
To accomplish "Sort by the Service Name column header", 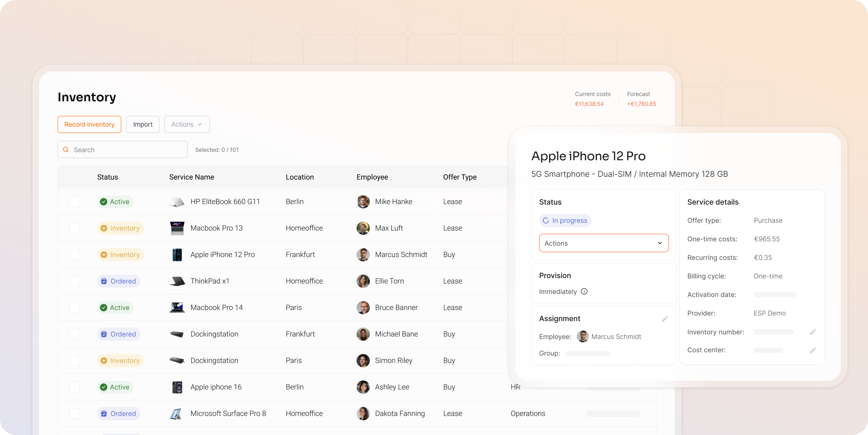I will pos(192,177).
